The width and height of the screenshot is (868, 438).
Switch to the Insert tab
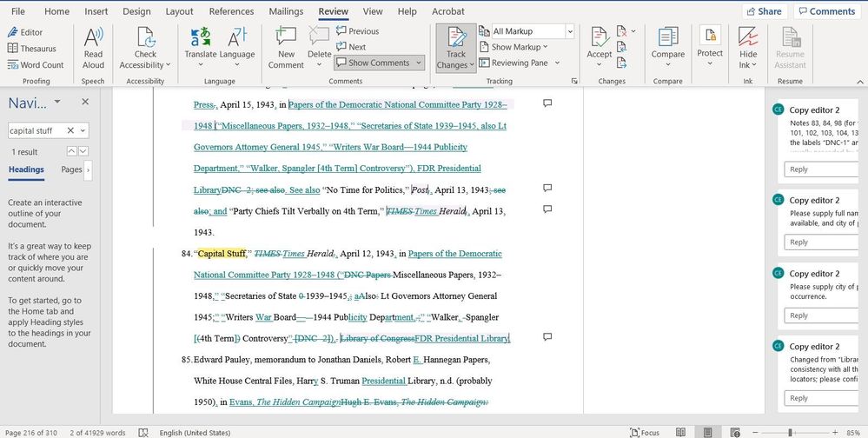pos(96,11)
